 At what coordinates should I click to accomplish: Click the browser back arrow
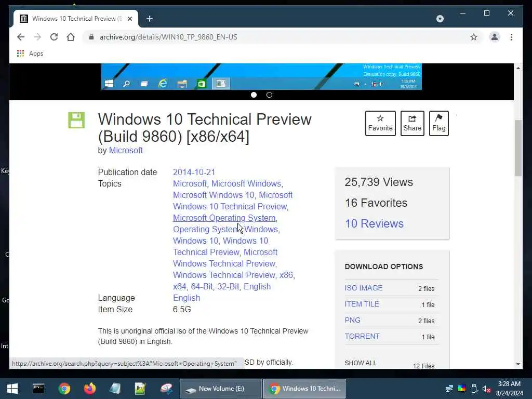pyautogui.click(x=21, y=37)
